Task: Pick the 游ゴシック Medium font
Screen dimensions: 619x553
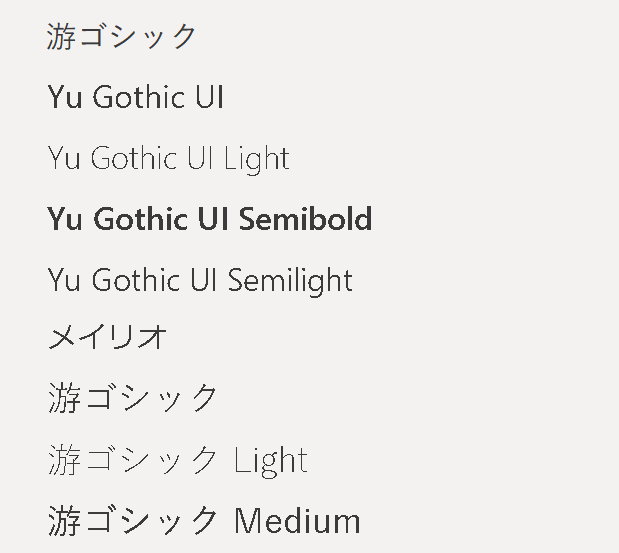Action: tap(204, 521)
